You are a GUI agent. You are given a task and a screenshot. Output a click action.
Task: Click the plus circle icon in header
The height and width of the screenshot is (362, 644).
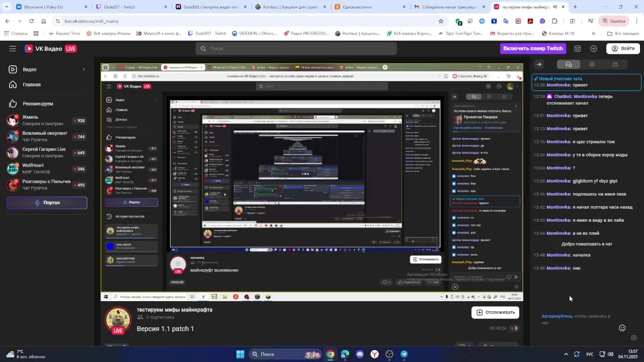click(x=594, y=49)
